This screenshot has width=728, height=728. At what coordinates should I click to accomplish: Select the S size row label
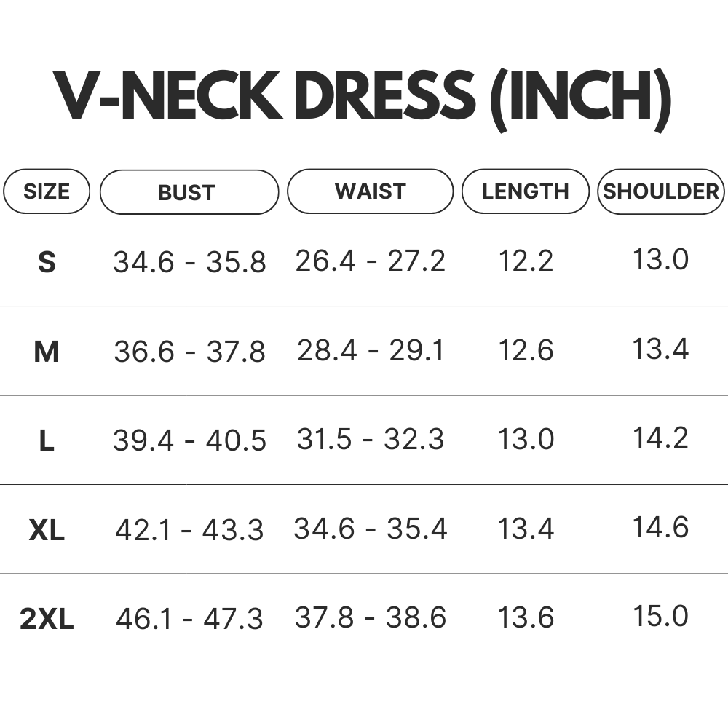pos(47,262)
